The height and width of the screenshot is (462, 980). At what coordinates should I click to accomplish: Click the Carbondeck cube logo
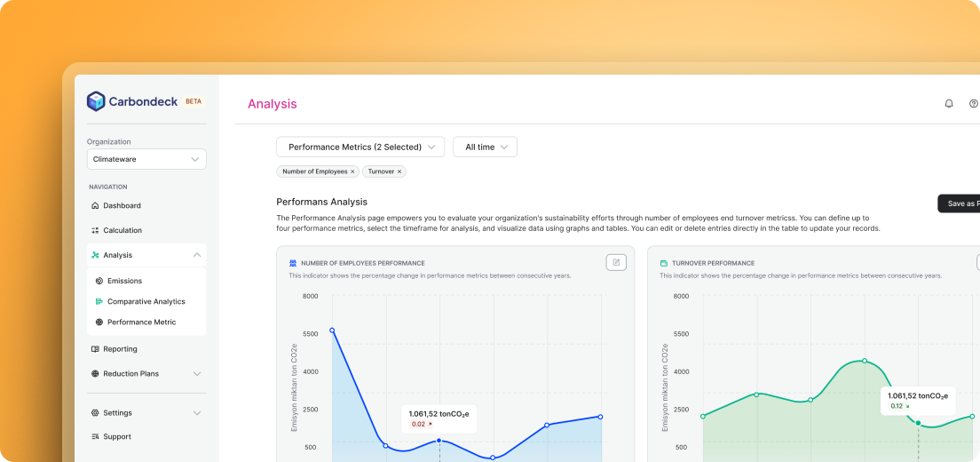pyautogui.click(x=96, y=101)
